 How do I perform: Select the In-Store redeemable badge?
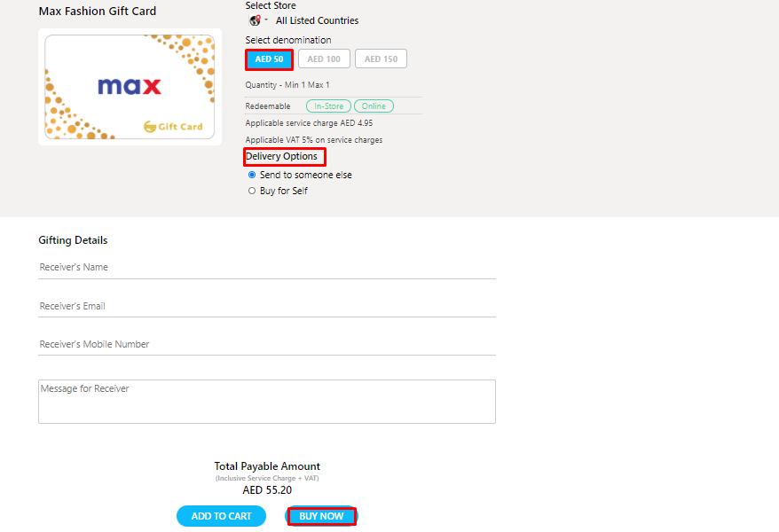point(327,106)
